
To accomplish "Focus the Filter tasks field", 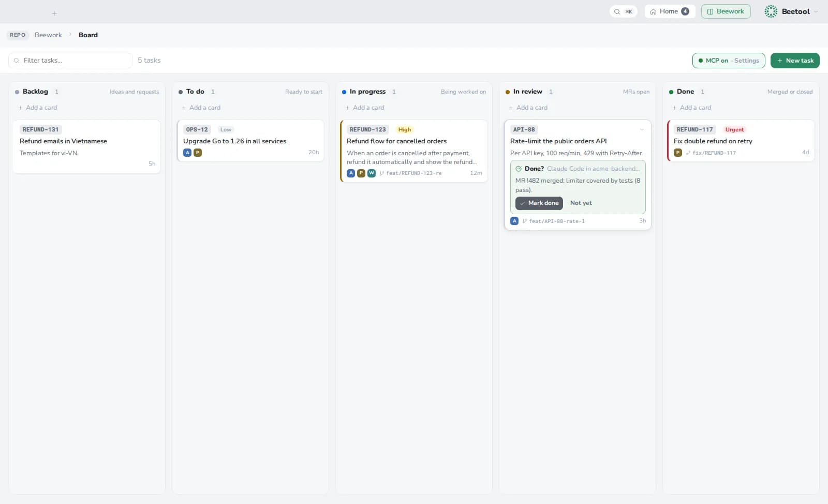I will coord(70,61).
